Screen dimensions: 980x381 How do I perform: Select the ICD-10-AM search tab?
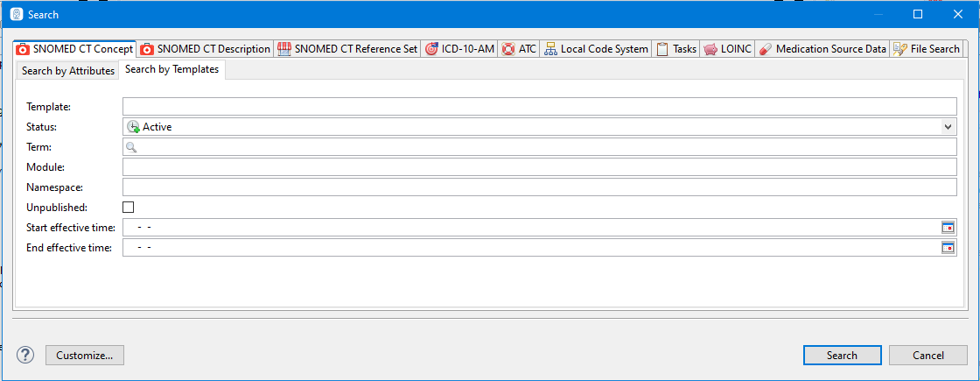[x=459, y=49]
